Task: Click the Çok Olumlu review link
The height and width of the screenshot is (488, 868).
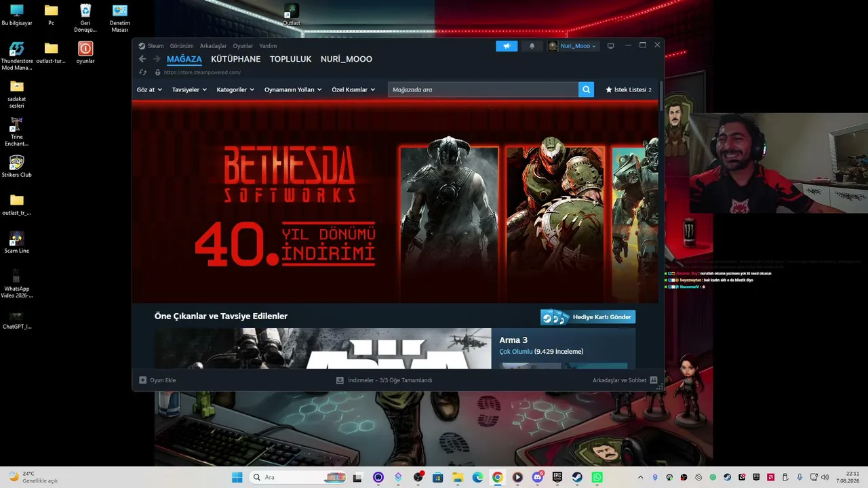Action: coord(516,352)
